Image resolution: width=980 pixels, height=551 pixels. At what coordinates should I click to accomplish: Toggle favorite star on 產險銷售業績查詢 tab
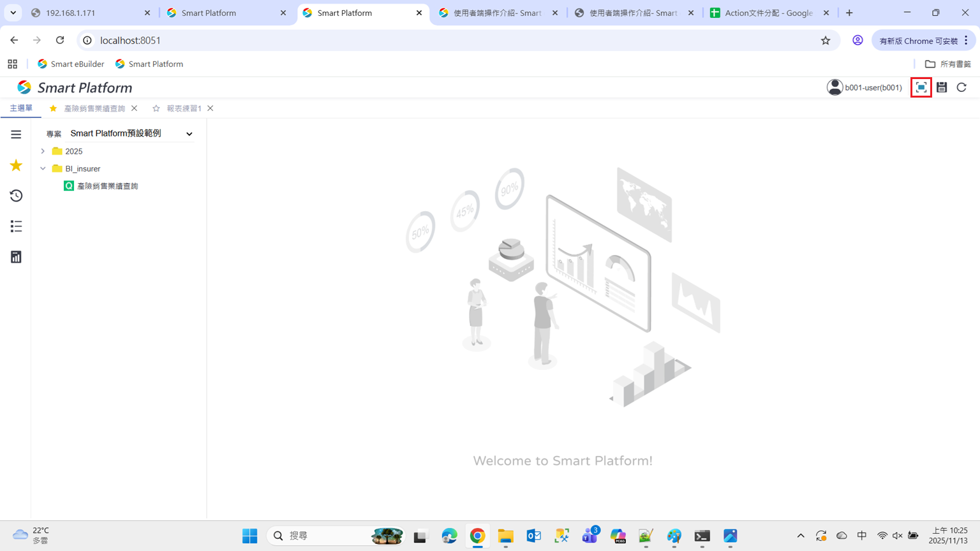tap(53, 108)
